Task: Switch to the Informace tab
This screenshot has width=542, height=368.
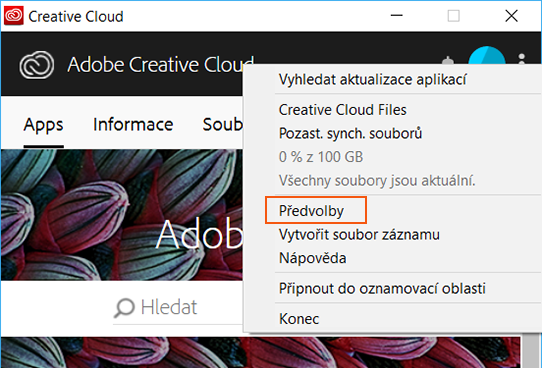Action: coord(133,124)
